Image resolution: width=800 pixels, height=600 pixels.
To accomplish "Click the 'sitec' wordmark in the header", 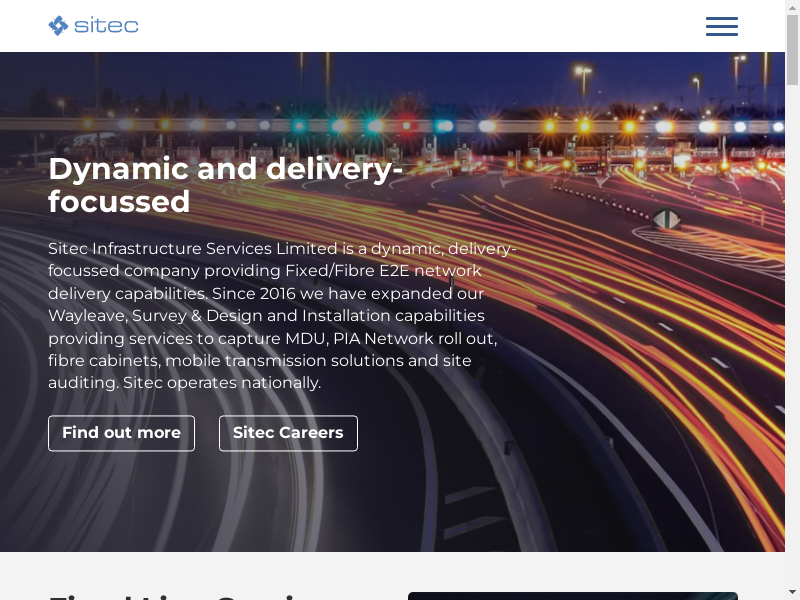I will point(106,26).
